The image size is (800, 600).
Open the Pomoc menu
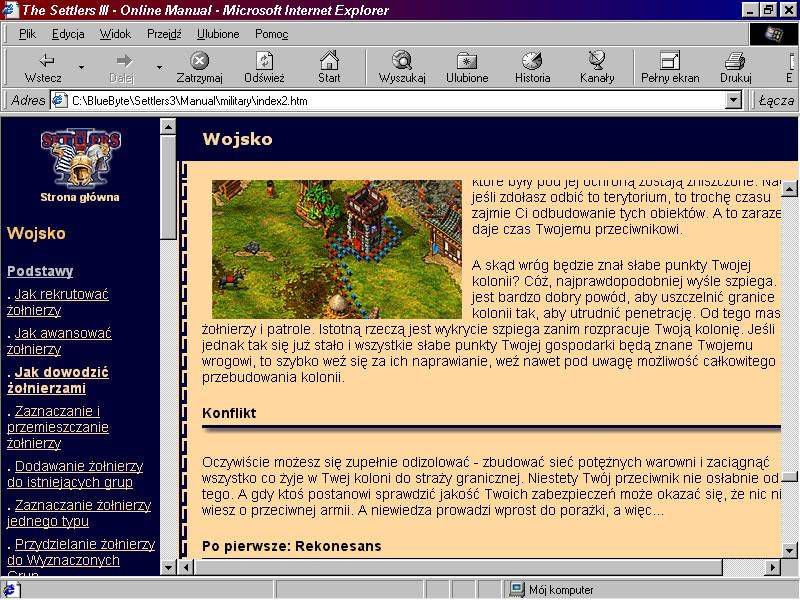(x=271, y=34)
